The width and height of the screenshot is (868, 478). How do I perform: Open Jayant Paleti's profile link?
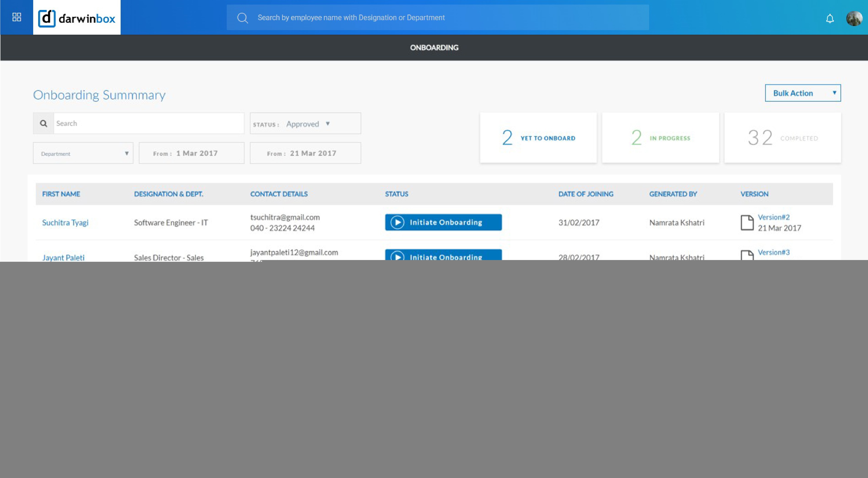coord(63,257)
